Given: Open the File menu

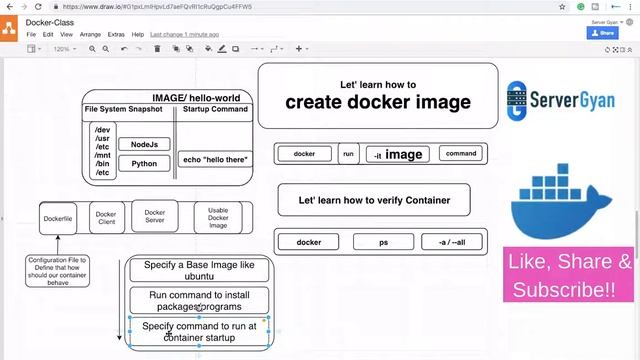Looking at the screenshot, I should point(31,35).
